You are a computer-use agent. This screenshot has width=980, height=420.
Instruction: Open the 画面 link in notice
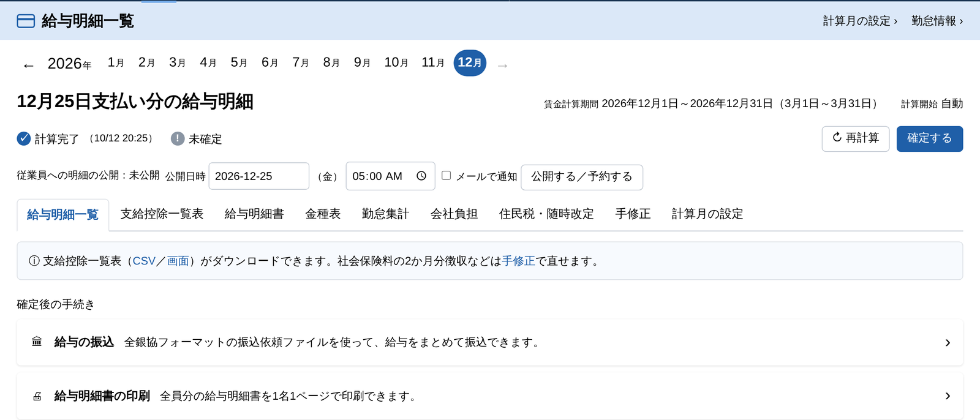[x=178, y=261]
